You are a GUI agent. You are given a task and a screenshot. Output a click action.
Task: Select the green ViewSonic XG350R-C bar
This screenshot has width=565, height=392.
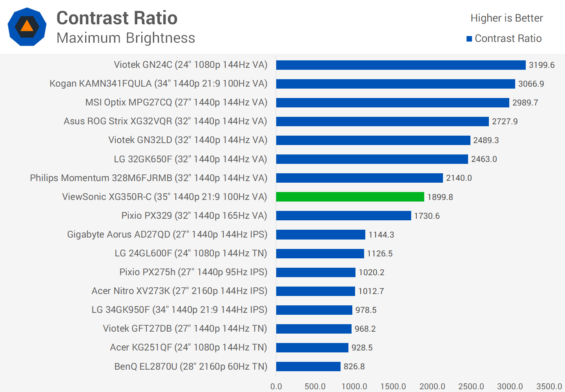tap(350, 197)
